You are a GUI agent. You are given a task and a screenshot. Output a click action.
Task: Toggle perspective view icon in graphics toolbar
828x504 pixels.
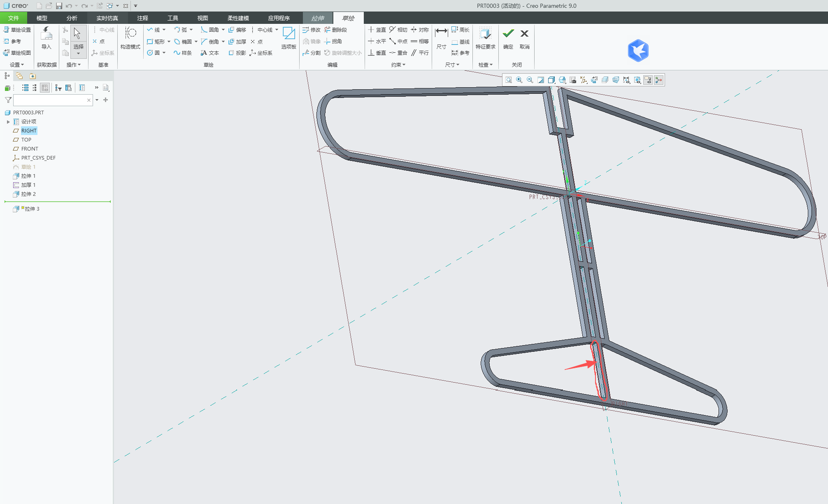(x=616, y=80)
